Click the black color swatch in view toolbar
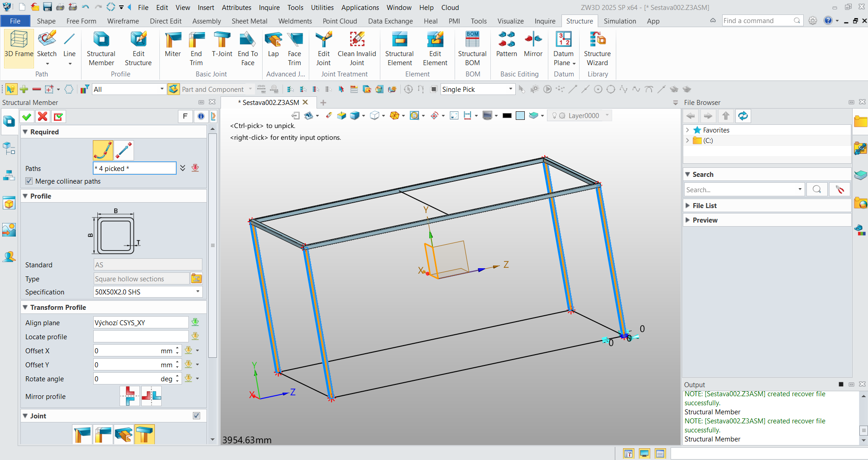The image size is (868, 460). point(507,115)
